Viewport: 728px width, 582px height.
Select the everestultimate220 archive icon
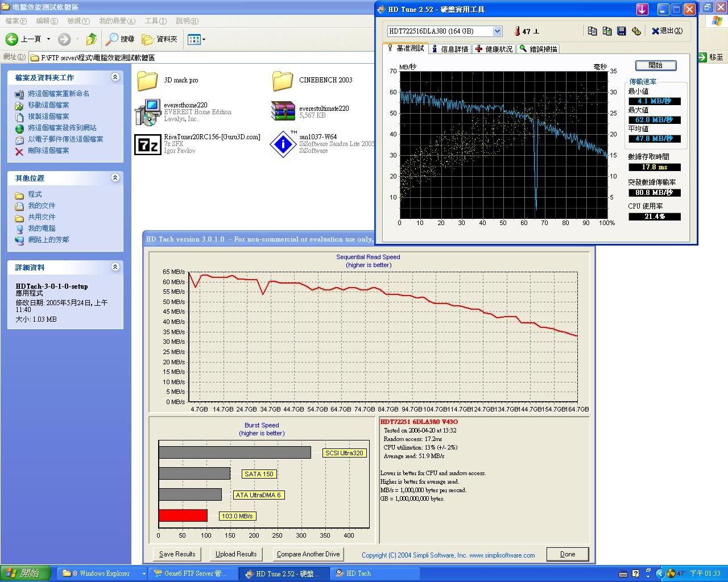coord(283,111)
